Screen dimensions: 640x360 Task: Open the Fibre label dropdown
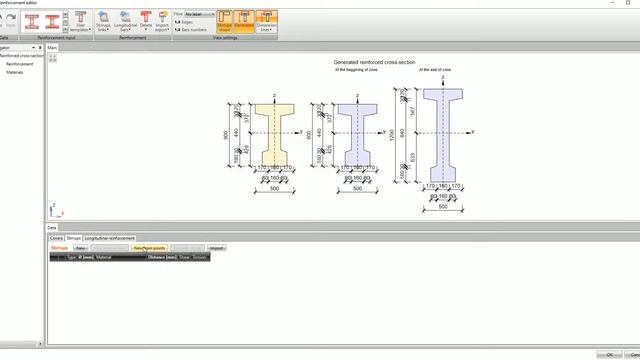(200, 14)
